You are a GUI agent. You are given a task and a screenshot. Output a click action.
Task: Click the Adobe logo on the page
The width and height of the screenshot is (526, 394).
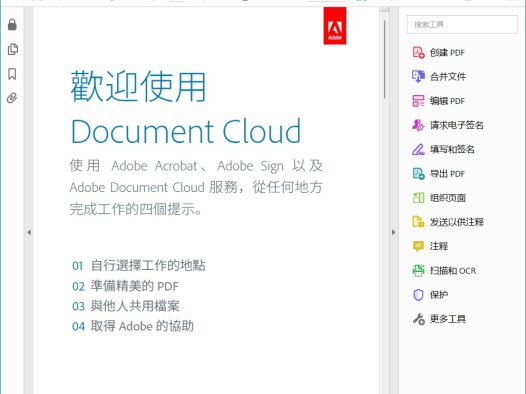(334, 26)
